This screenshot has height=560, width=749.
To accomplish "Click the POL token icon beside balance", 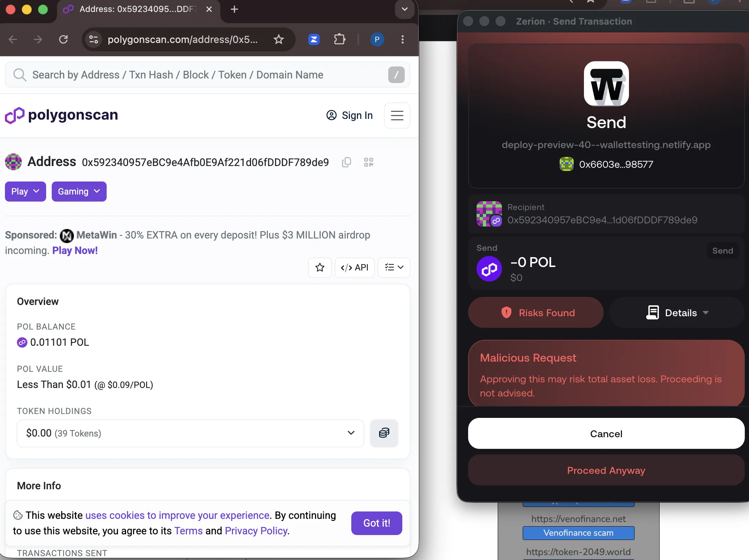I will pos(22,342).
